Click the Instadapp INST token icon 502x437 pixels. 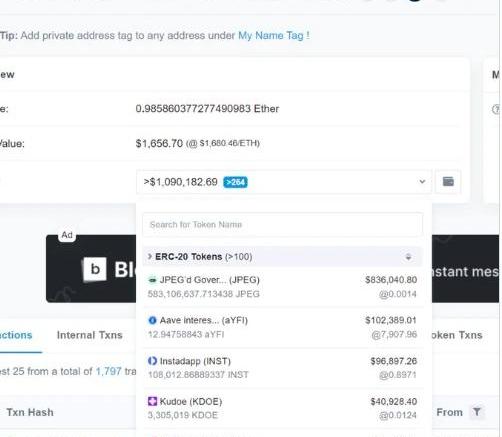(152, 361)
